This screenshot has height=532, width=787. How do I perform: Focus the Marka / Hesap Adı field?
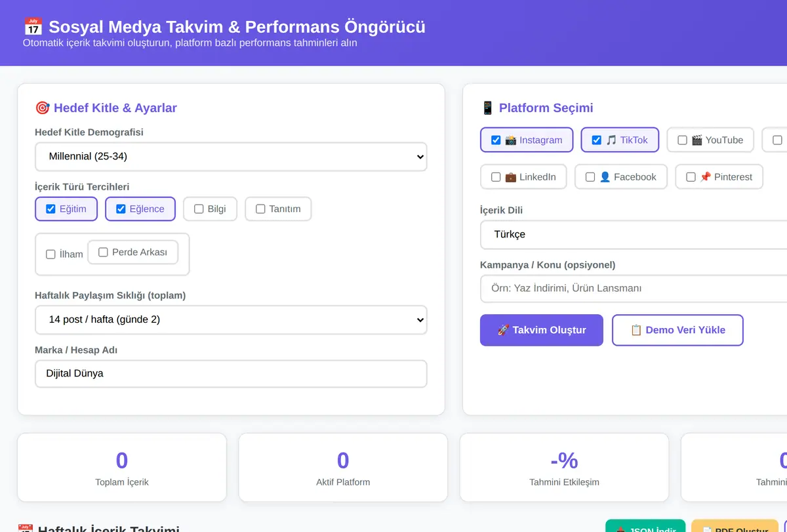coord(231,373)
